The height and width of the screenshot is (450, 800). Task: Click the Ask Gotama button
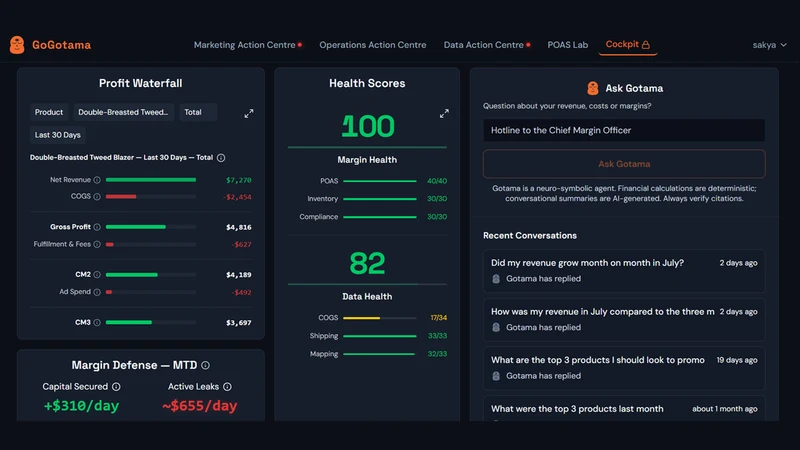pos(624,164)
